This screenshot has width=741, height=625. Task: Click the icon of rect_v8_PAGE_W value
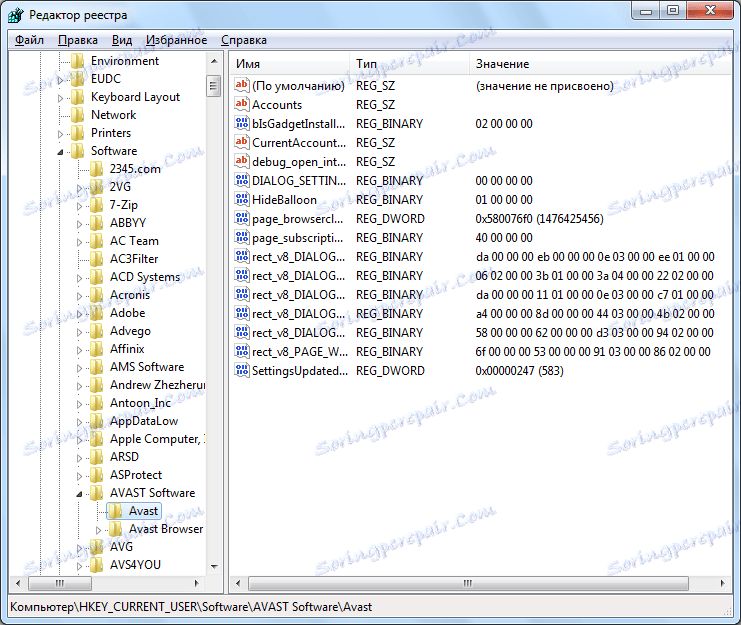click(x=241, y=351)
